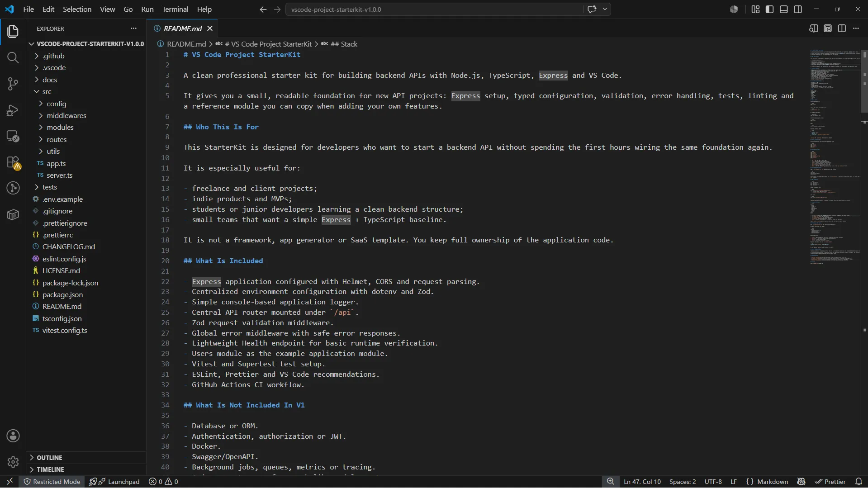Image resolution: width=868 pixels, height=488 pixels.
Task: Click the Ln 47, Col 10 cursor position
Action: point(642,482)
